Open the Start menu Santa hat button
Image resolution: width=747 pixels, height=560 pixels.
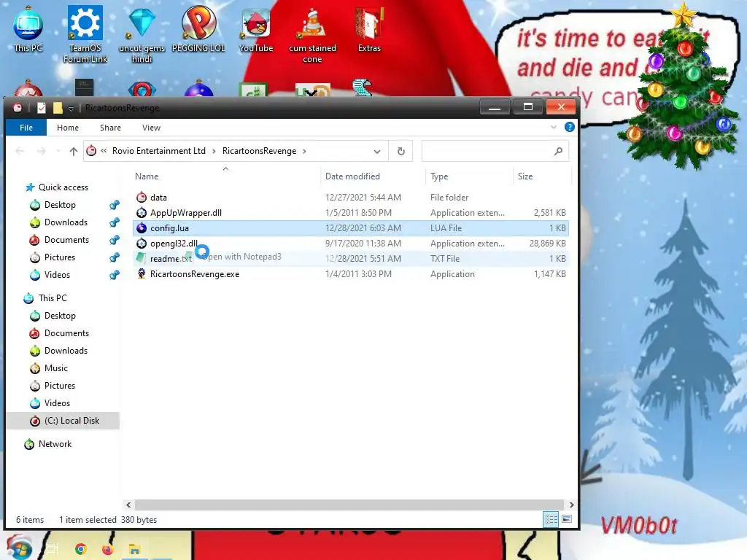[18, 548]
